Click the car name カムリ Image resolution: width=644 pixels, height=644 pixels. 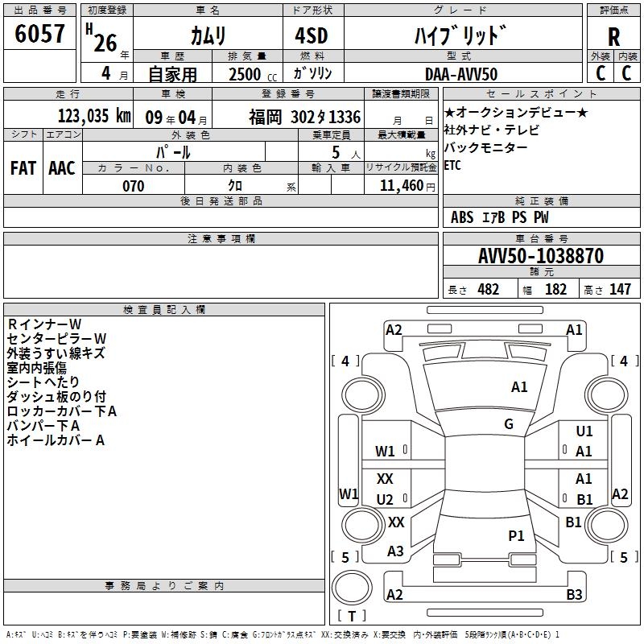[x=208, y=36]
